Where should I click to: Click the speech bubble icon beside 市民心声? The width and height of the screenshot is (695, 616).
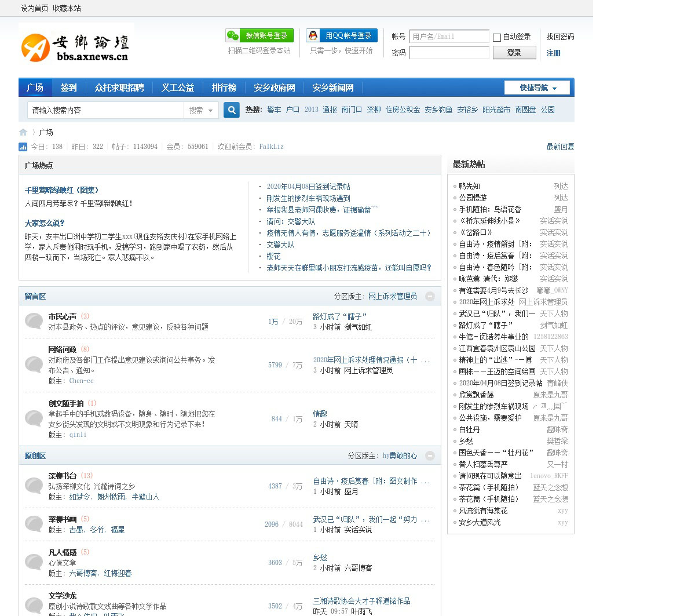pos(34,321)
